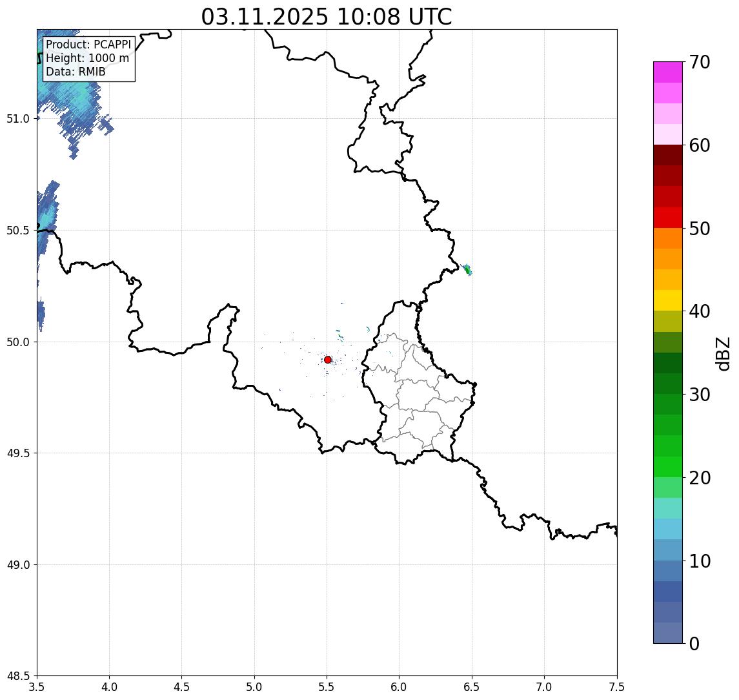Click the colorbar tick label 0
739x700 pixels.
[694, 643]
